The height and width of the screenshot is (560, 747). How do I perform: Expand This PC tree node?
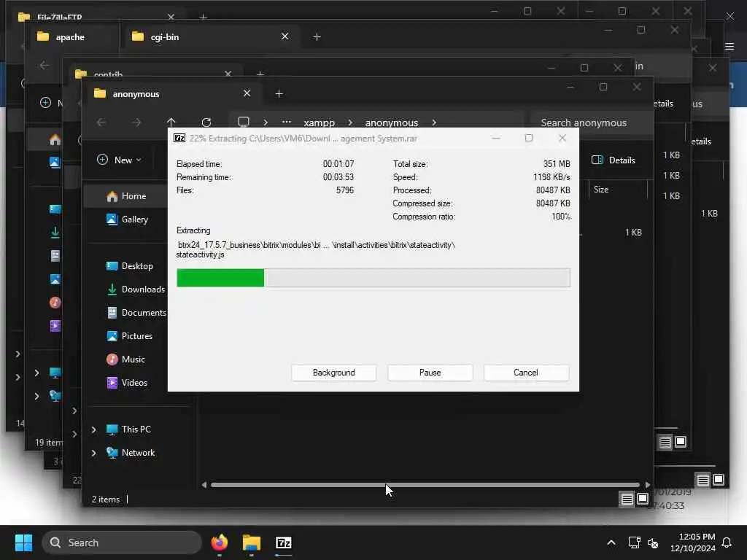point(94,429)
